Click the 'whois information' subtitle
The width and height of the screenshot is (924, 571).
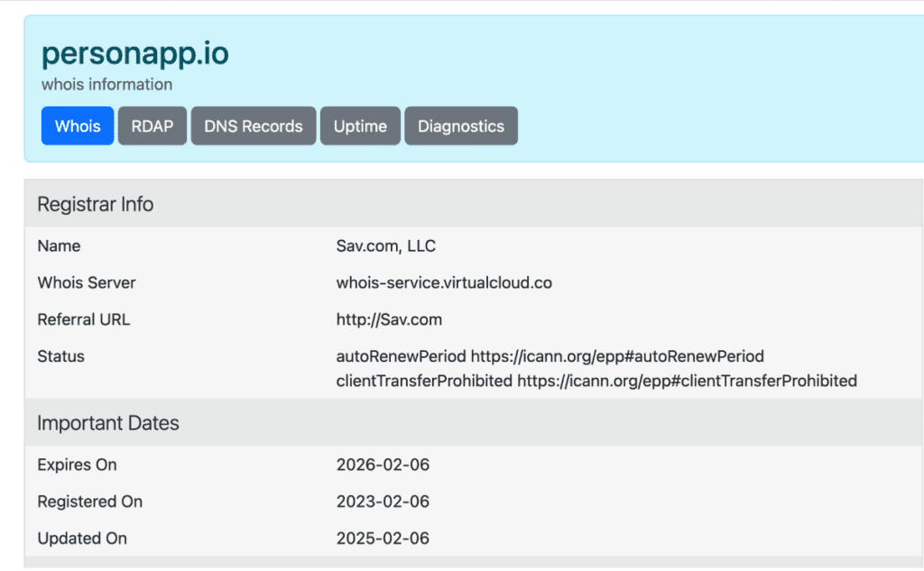tap(106, 84)
